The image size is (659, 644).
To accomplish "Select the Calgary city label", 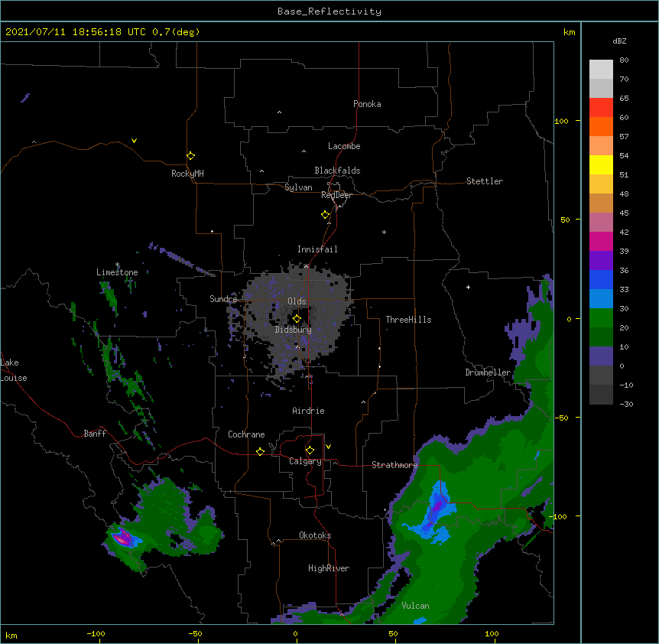I will point(305,461).
